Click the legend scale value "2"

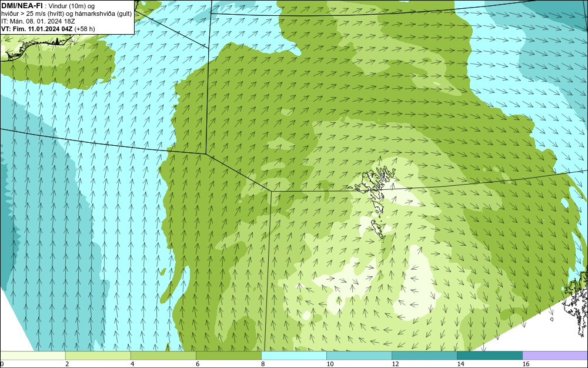[67, 364]
